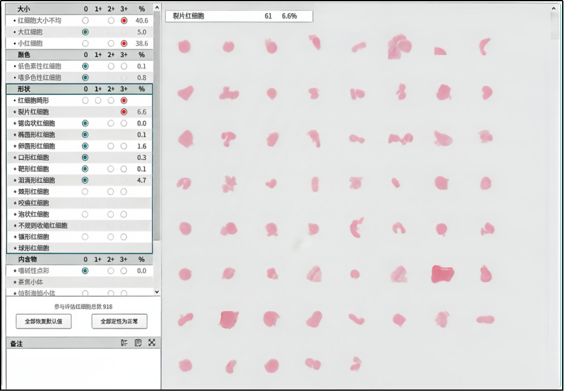Mark 低色素性红细胞 as grade 3+

pyautogui.click(x=124, y=66)
